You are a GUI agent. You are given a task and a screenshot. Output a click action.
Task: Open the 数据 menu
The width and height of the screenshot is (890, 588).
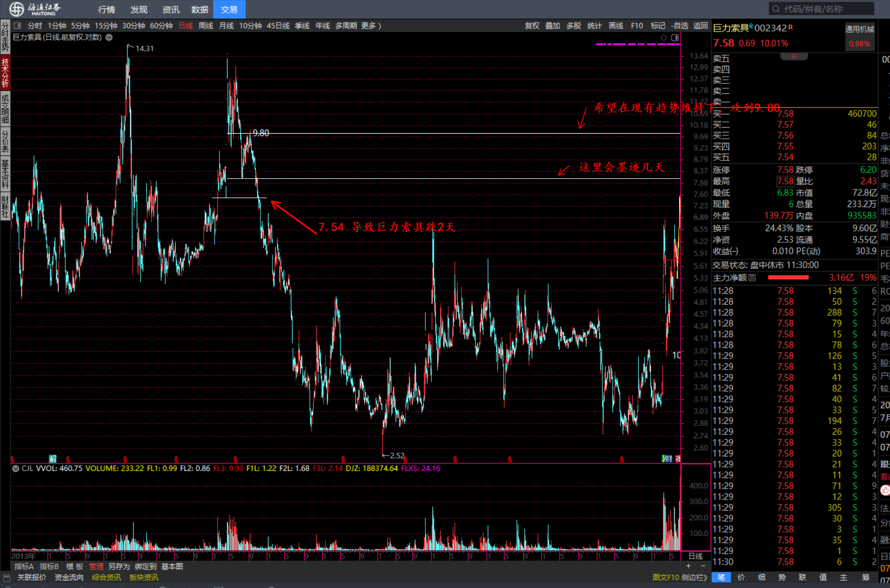200,9
